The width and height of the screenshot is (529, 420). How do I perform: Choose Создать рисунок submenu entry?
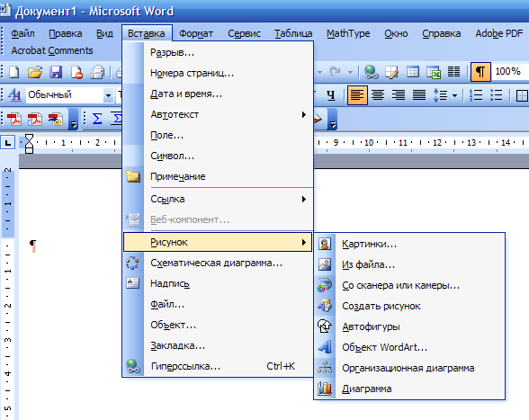pos(409,306)
